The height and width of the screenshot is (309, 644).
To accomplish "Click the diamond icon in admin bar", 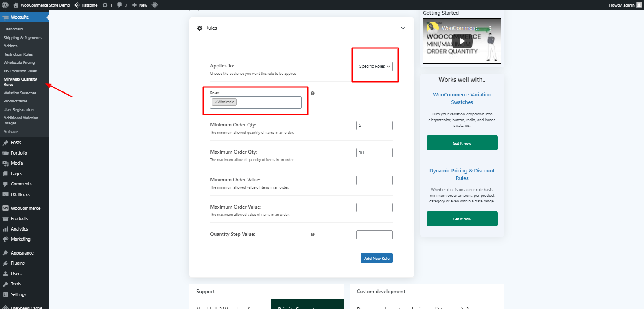I will tap(155, 5).
